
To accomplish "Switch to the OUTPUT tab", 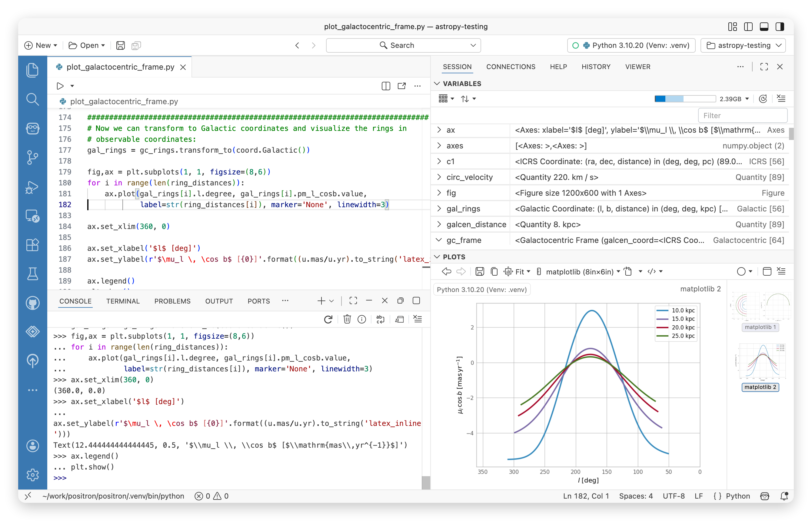I will 219,301.
